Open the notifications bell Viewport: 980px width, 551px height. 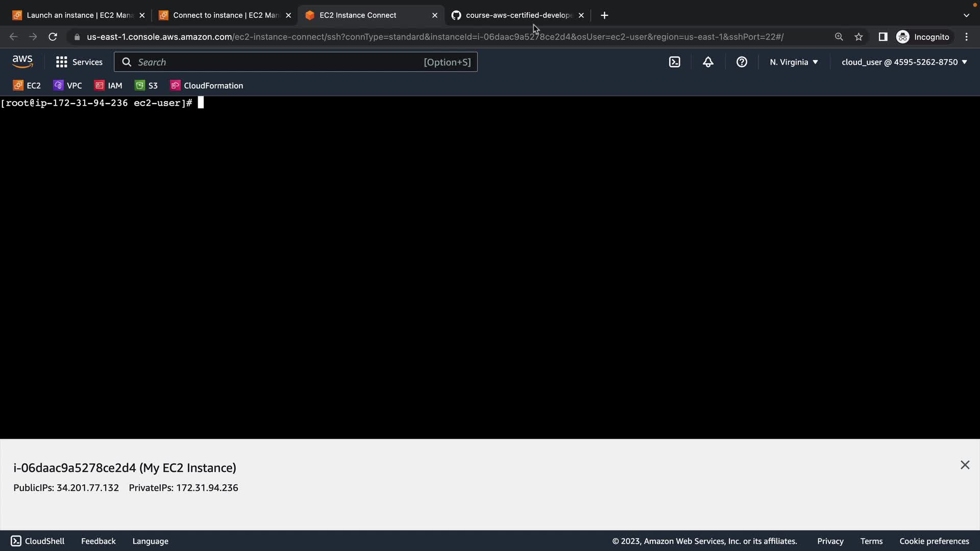[x=708, y=62]
